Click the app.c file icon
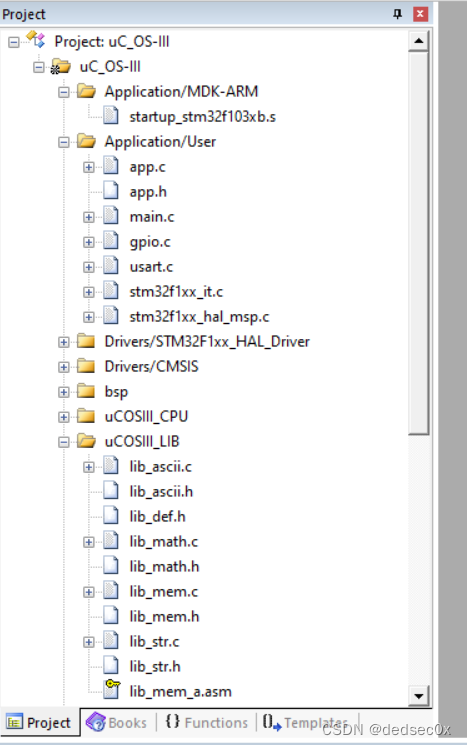The width and height of the screenshot is (467, 745). point(111,166)
